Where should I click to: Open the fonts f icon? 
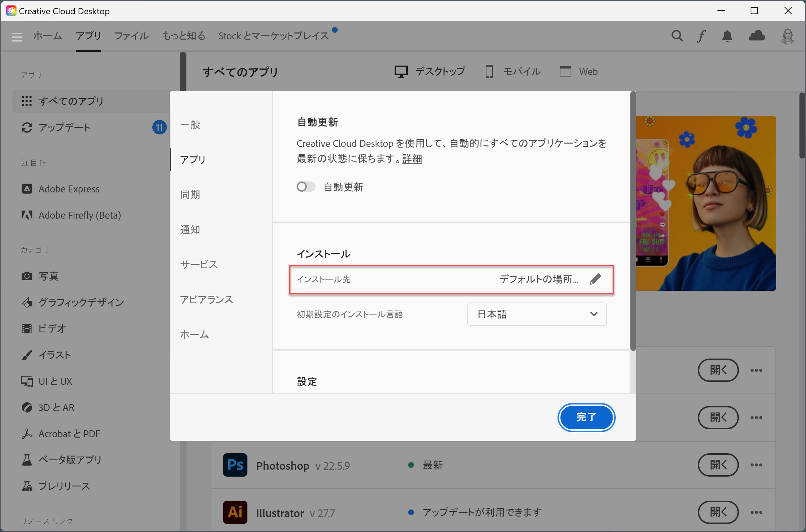701,36
